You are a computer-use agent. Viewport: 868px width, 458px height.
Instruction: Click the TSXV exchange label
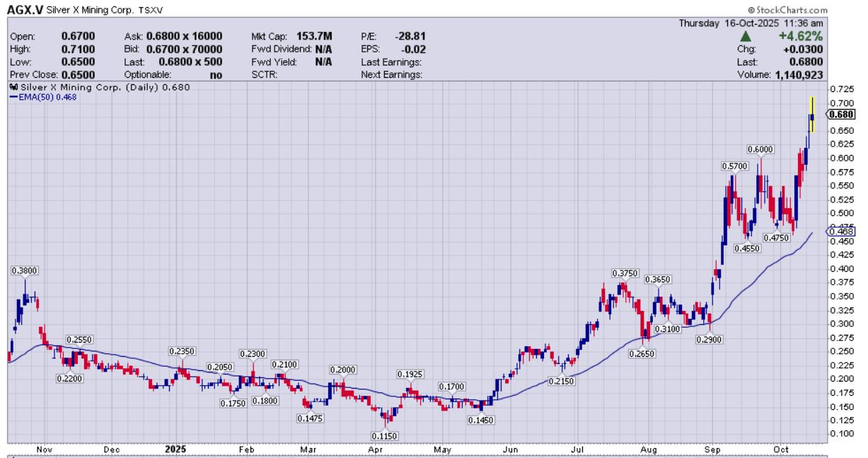click(152, 11)
